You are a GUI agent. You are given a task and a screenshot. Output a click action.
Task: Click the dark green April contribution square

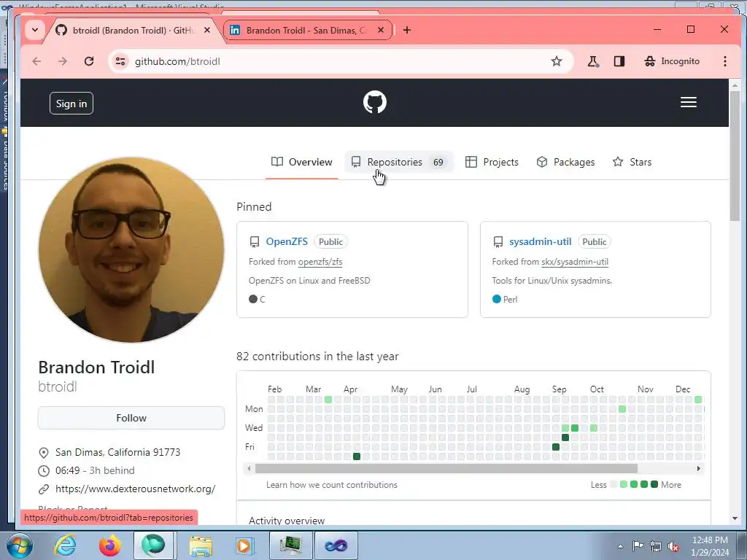(x=357, y=456)
